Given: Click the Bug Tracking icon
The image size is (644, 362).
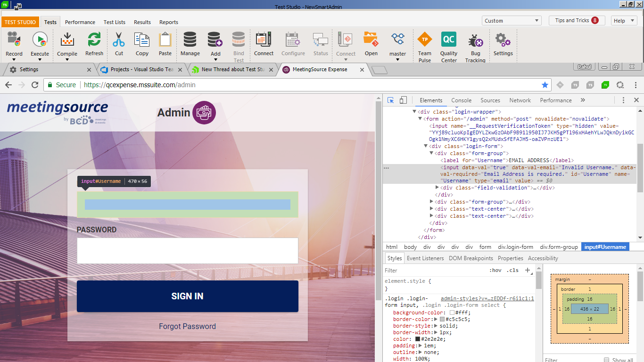Looking at the screenshot, I should click(x=475, y=41).
